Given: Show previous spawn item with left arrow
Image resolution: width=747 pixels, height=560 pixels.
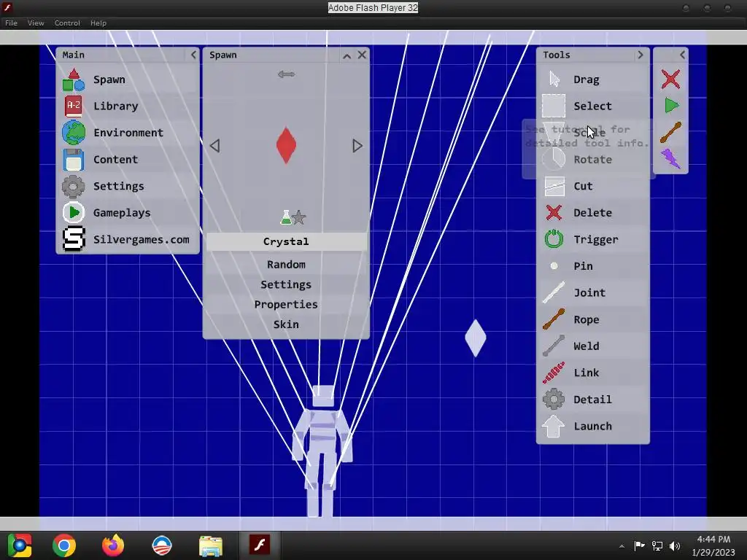Looking at the screenshot, I should (215, 146).
